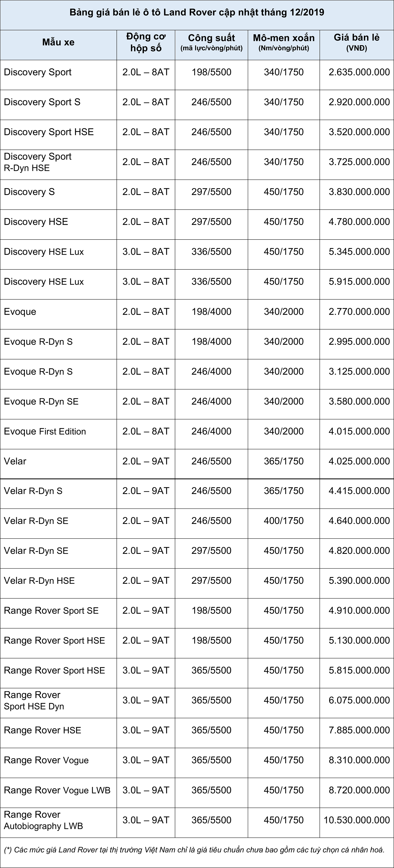The image size is (394, 868).
Task: Click the price 5.915.000.000
Action: click(359, 282)
